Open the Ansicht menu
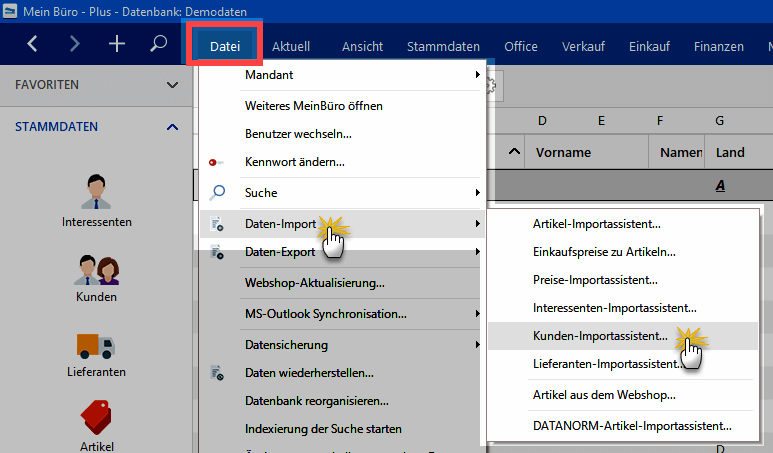 (362, 46)
